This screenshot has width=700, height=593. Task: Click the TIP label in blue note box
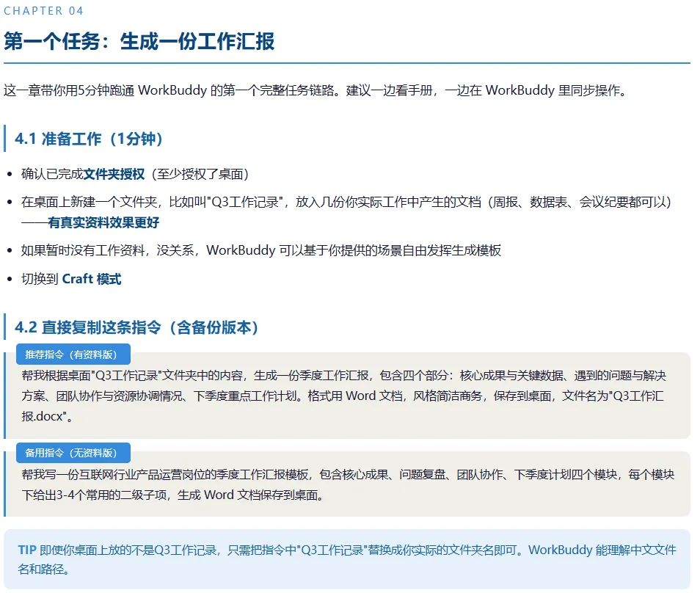pyautogui.click(x=27, y=550)
